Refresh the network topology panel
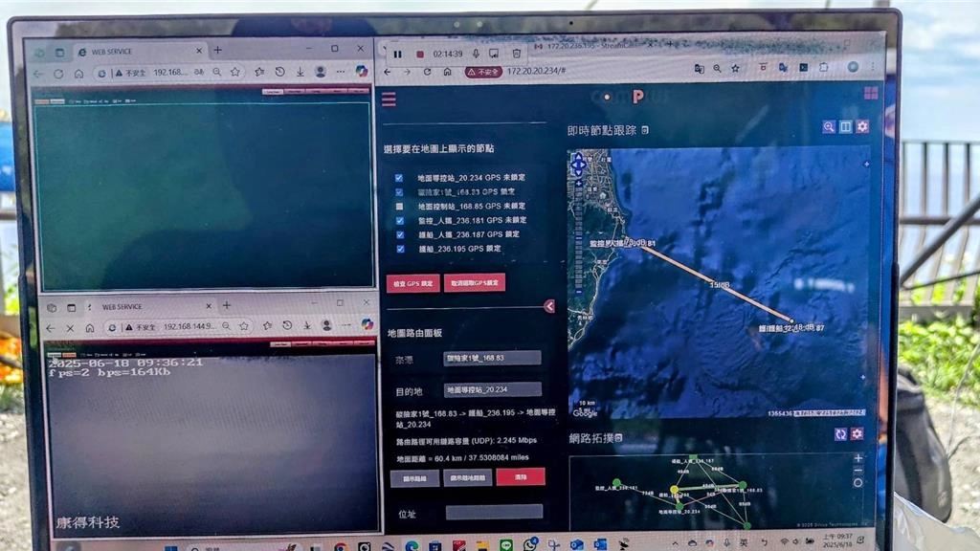The image size is (980, 551). 840,433
